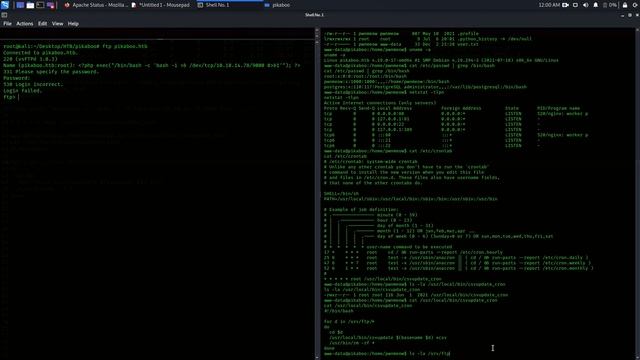This screenshot has width=640, height=360.
Task: Click '# Example of job definition:' line
Action: click(x=361, y=210)
